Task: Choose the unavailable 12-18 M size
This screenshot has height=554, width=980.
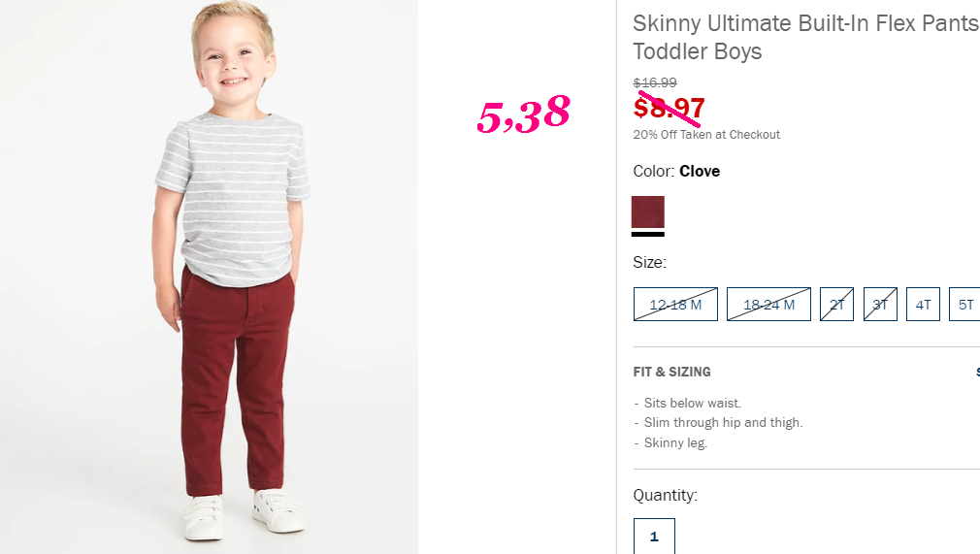Action: click(x=675, y=305)
